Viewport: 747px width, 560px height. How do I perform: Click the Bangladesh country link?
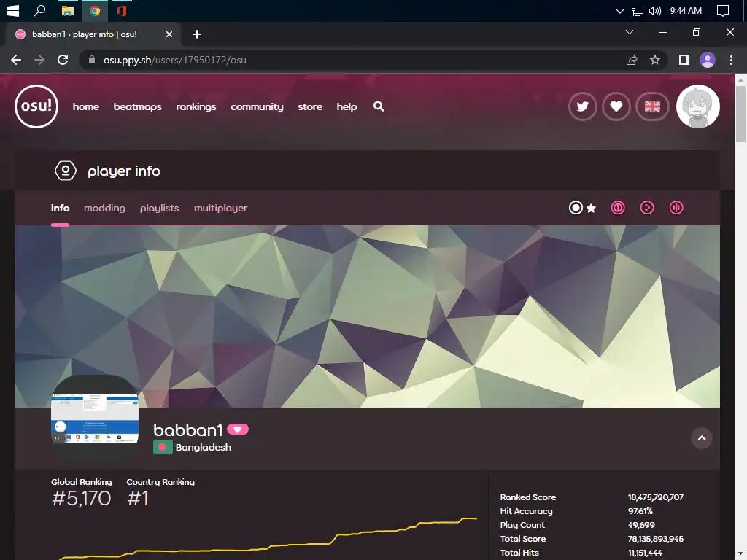pos(204,447)
